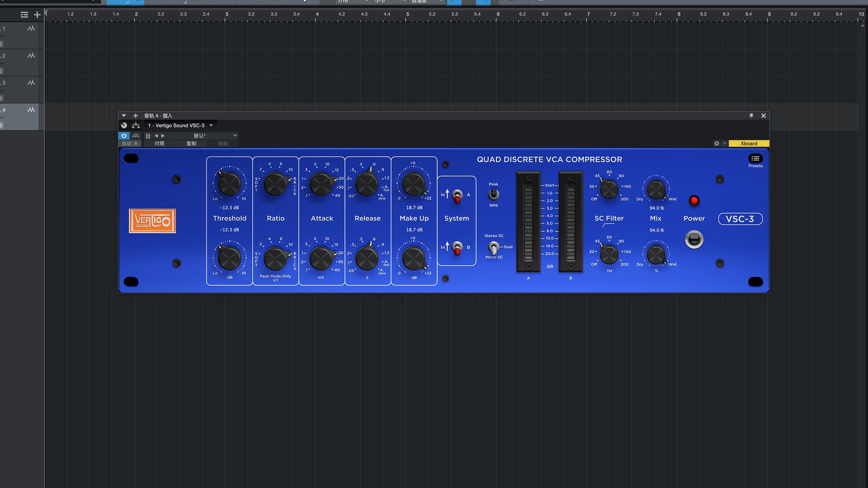
Task: Toggle plugin bypass power button
Action: [x=124, y=136]
